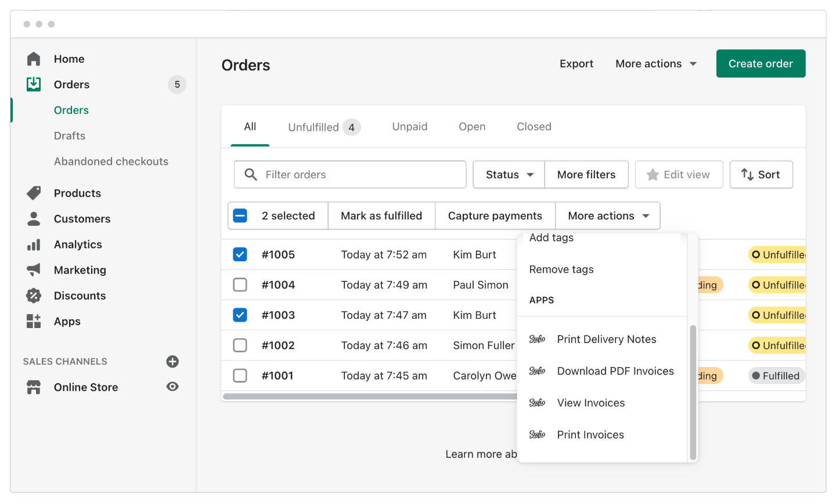Open the Sort options
This screenshot has width=836, height=504.
(x=761, y=174)
